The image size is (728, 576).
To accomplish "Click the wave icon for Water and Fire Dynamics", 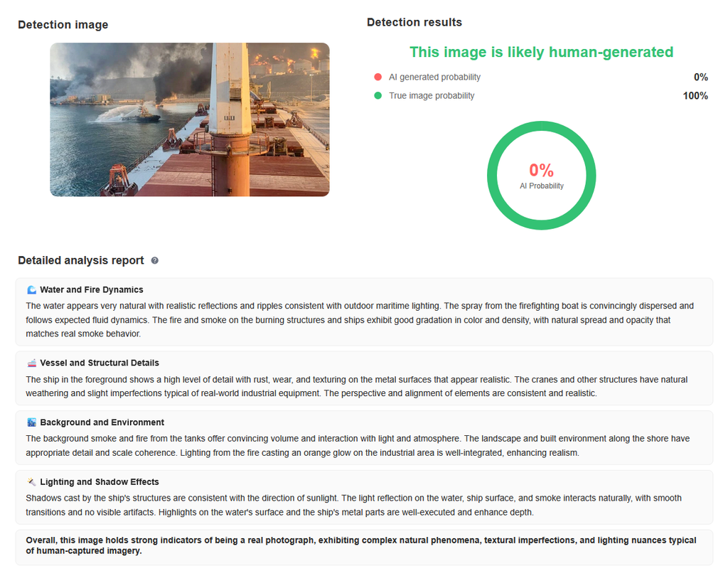I will coord(31,290).
